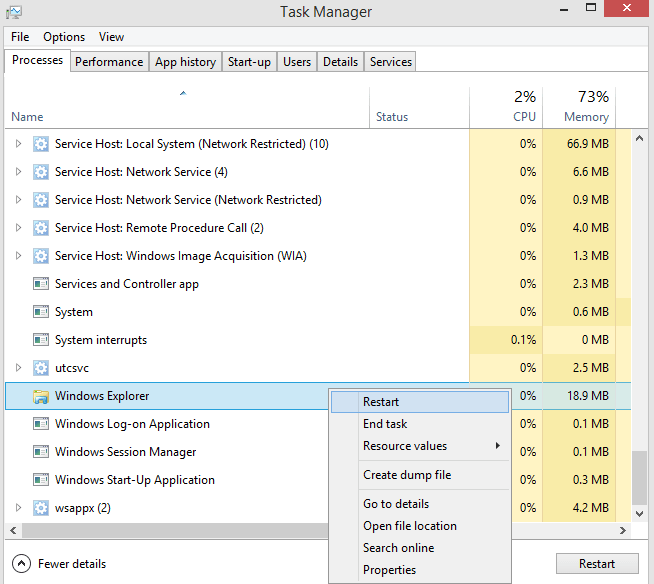Open the View menu
The image size is (654, 584).
pyautogui.click(x=111, y=37)
